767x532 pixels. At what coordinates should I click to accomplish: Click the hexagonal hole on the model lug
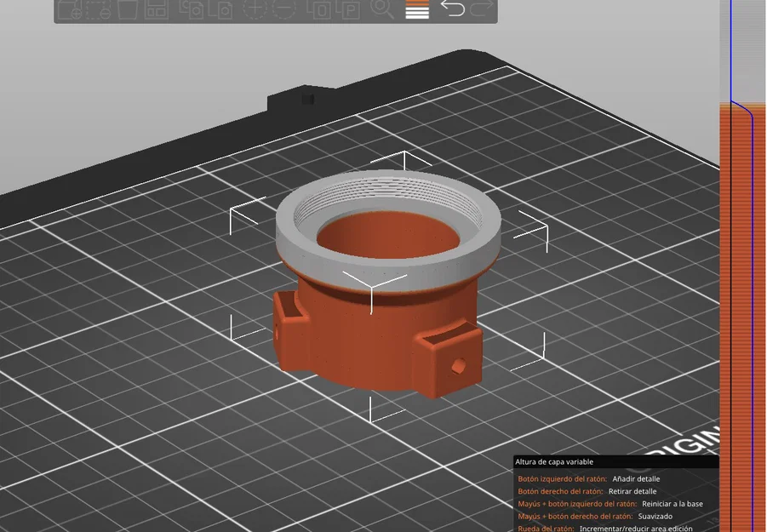(x=458, y=366)
